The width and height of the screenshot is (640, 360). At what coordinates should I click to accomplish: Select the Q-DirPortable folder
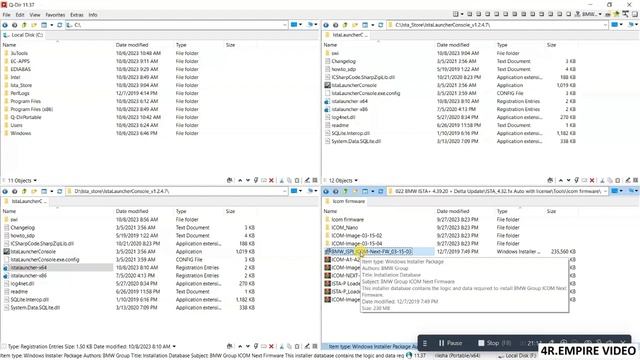(26, 117)
